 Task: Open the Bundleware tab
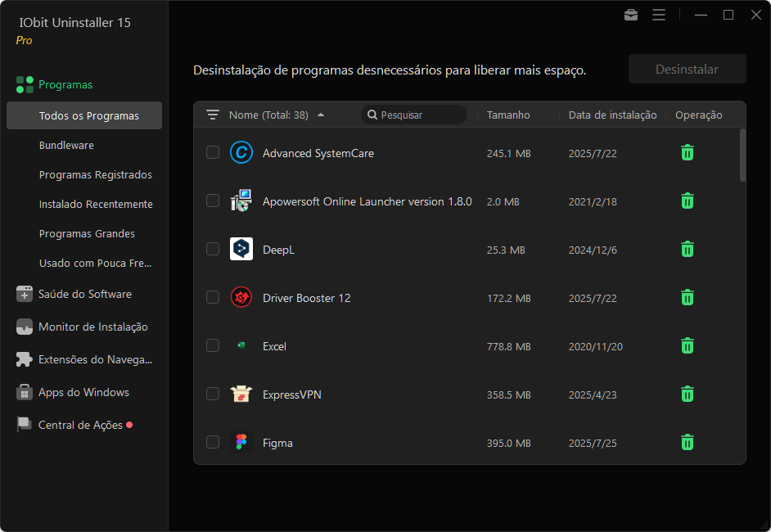click(x=66, y=145)
